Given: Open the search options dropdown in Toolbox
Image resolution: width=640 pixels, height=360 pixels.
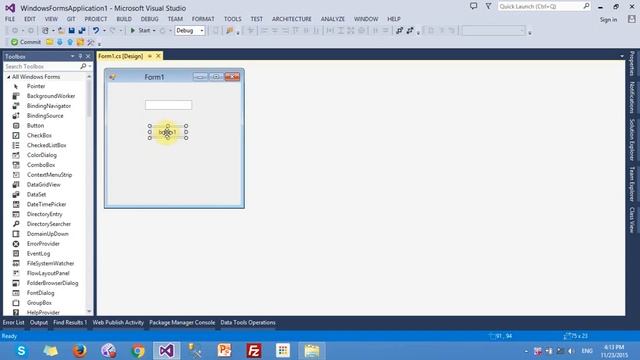Looking at the screenshot, I should (x=90, y=66).
